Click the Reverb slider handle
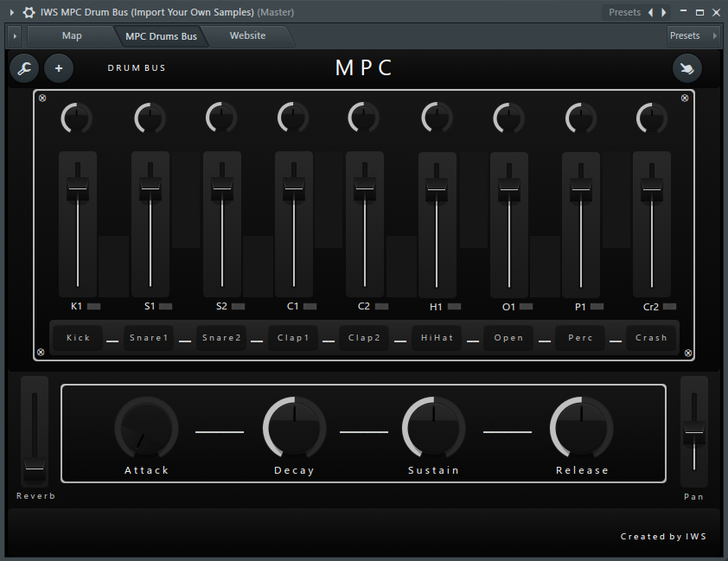Image resolution: width=728 pixels, height=561 pixels. pos(35,468)
